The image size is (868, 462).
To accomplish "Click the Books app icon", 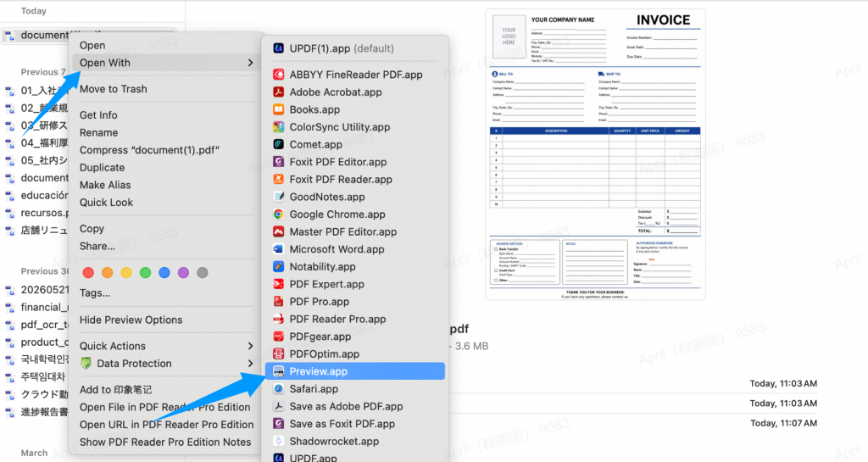I will pyautogui.click(x=278, y=109).
